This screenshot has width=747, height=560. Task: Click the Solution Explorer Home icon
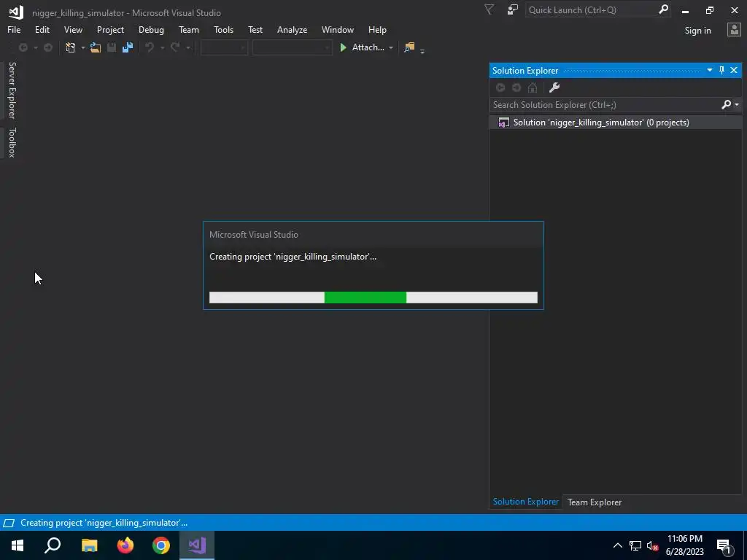pyautogui.click(x=533, y=87)
